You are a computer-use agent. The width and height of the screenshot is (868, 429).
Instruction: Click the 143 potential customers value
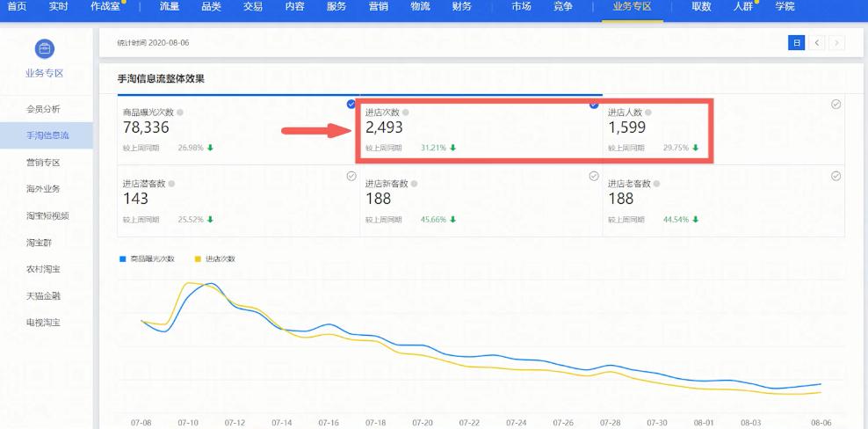pyautogui.click(x=135, y=199)
